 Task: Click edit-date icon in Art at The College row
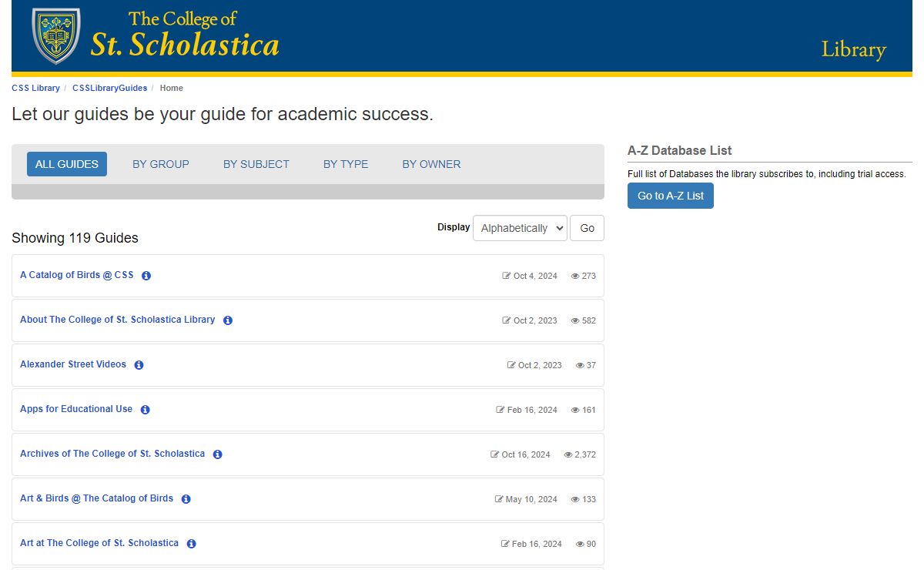(x=505, y=544)
